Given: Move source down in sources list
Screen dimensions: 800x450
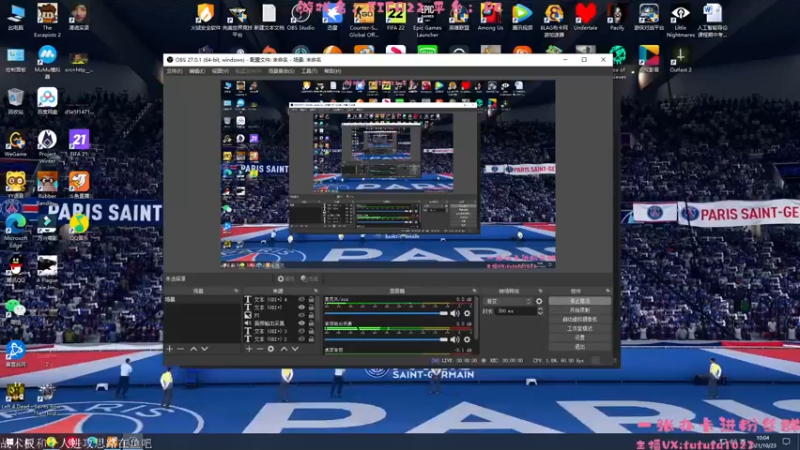Looking at the screenshot, I should (x=295, y=349).
